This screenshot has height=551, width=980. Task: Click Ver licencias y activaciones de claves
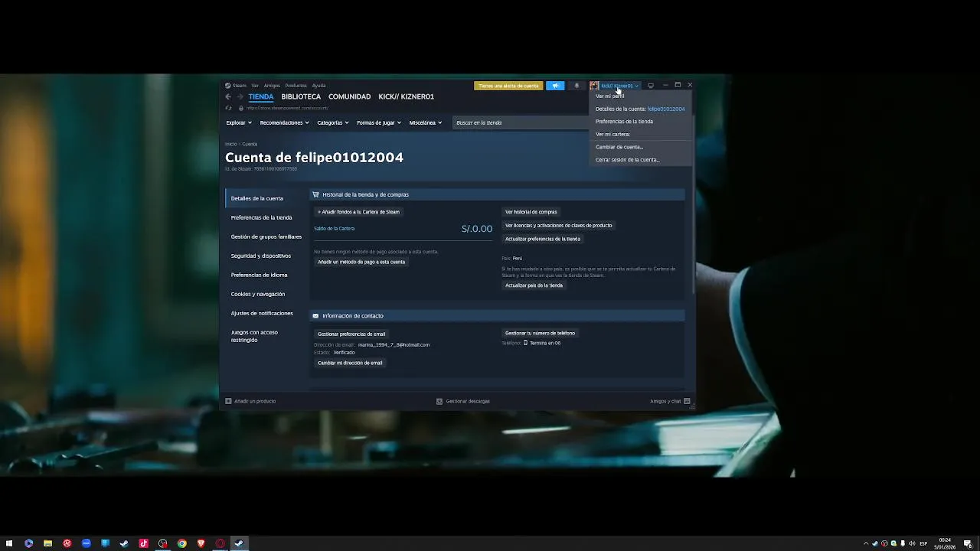(559, 226)
